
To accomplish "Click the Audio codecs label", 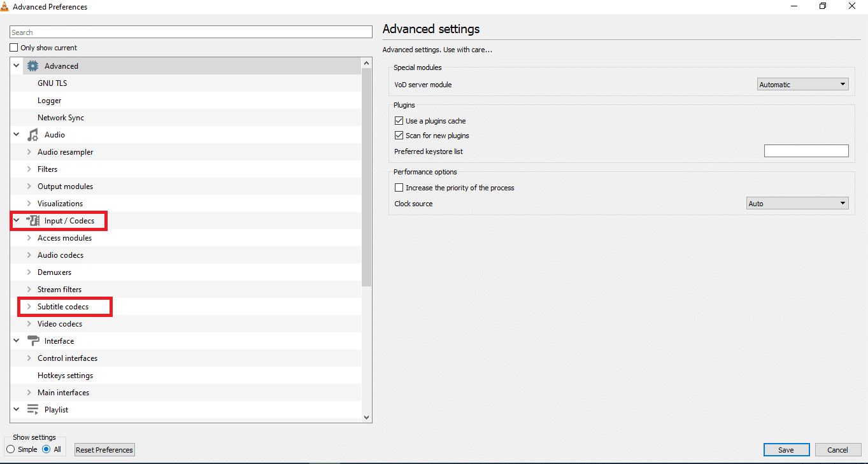I will (x=60, y=255).
